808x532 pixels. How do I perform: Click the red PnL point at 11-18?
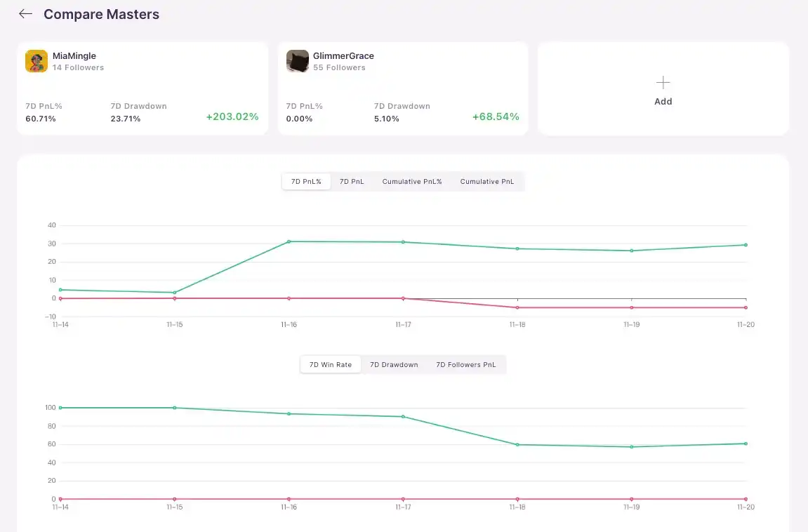point(517,307)
